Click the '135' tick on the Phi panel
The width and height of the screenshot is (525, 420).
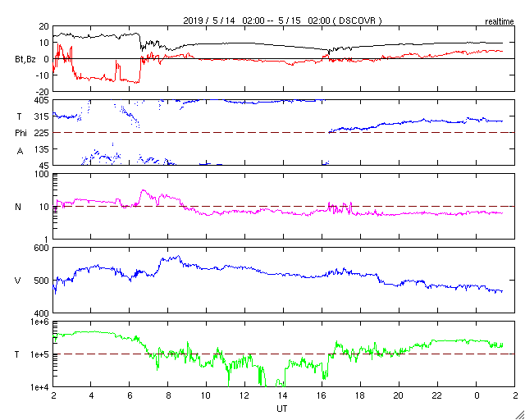[x=43, y=149]
